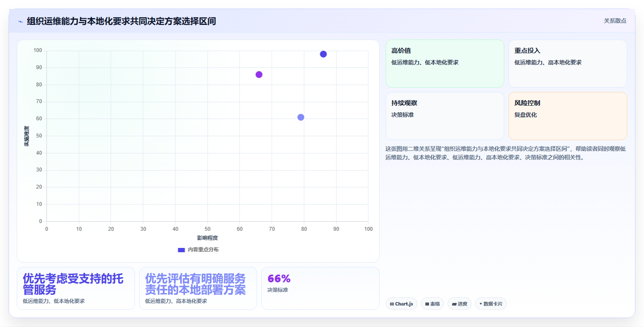Open the 高价值 quadrant card
The width and height of the screenshot is (644, 327).
445,64
